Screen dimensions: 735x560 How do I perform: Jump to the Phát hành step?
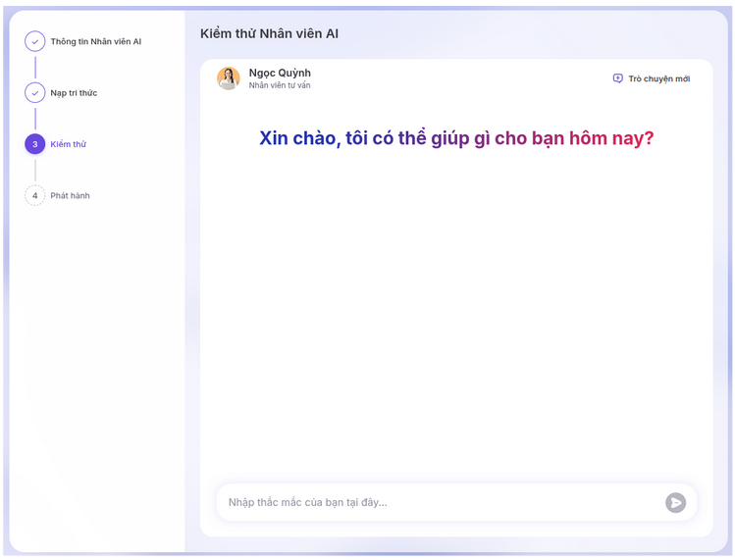click(x=70, y=196)
